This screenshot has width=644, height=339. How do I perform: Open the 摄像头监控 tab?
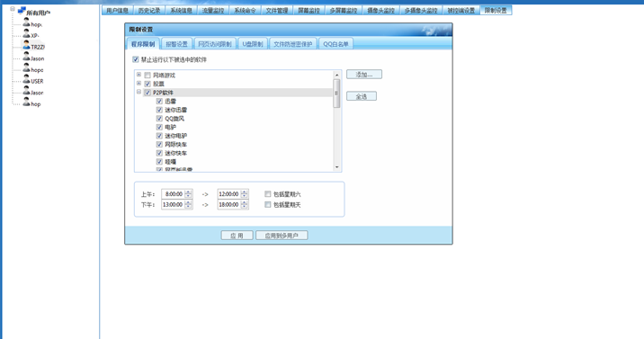(380, 10)
